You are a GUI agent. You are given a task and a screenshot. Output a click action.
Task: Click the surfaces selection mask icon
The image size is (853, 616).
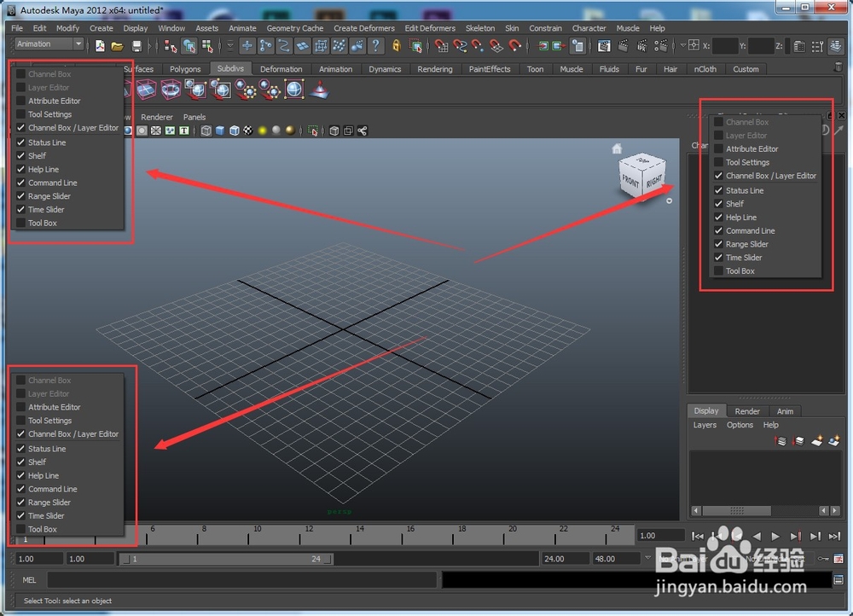tap(302, 46)
